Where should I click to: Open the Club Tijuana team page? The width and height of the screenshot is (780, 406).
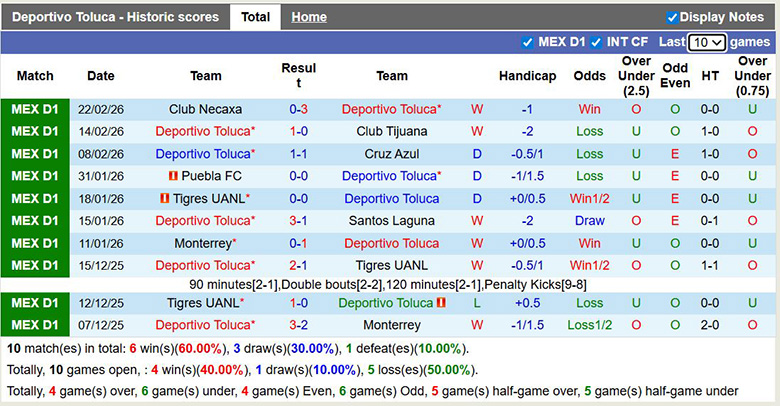pos(392,131)
